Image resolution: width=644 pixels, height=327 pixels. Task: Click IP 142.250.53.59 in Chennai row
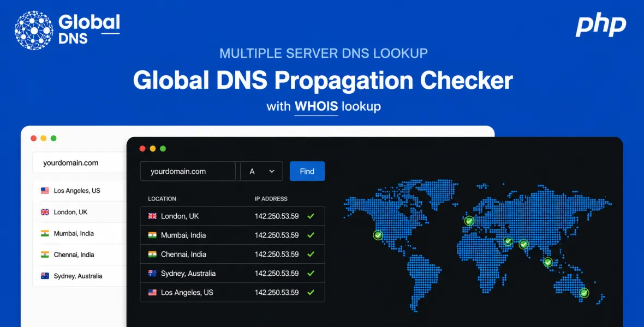277,254
